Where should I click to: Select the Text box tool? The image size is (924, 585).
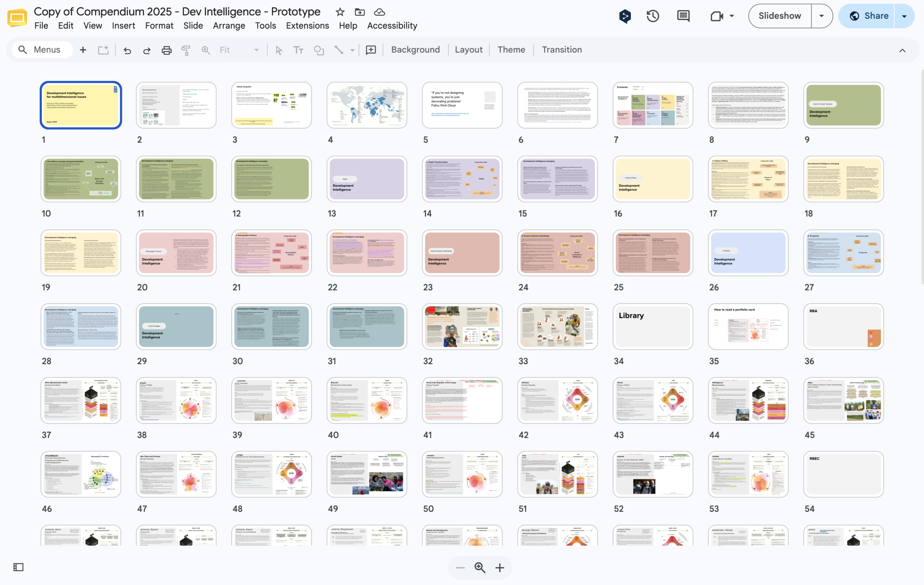tap(298, 50)
